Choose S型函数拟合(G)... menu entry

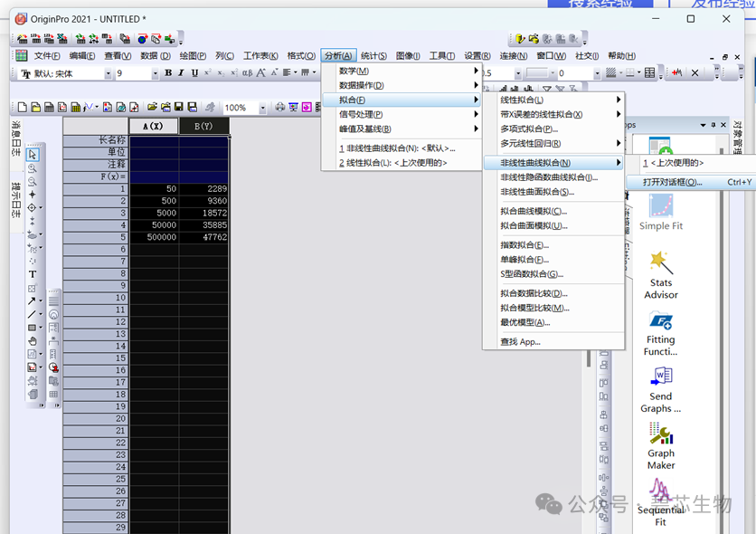(x=553, y=274)
